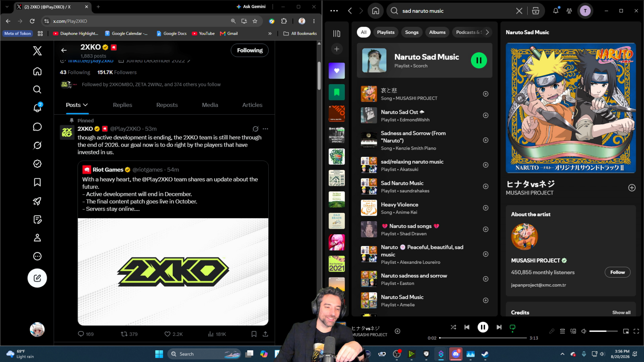Show more Spotify filter chips arrow
644x362 pixels.
(487, 32)
